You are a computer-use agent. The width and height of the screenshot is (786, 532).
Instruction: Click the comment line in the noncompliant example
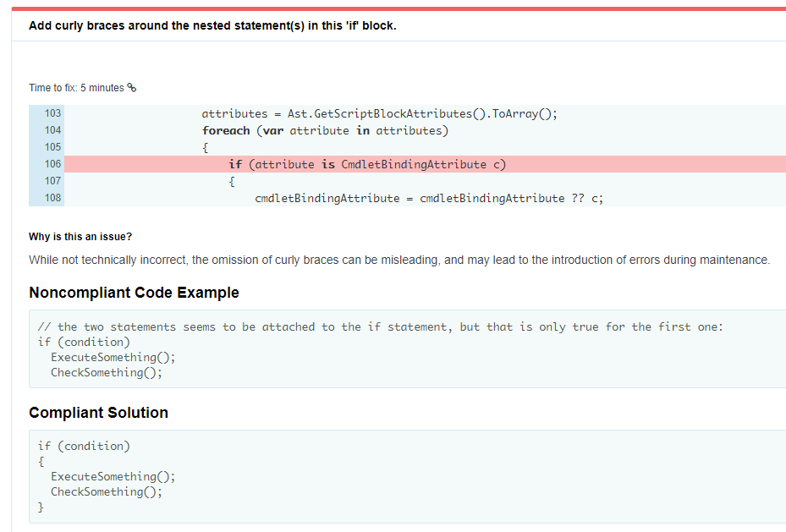[x=381, y=327]
